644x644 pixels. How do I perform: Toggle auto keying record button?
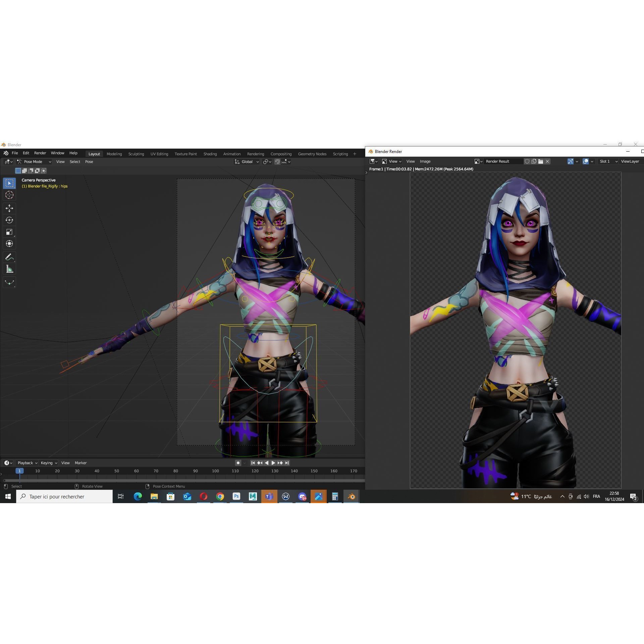pyautogui.click(x=238, y=463)
